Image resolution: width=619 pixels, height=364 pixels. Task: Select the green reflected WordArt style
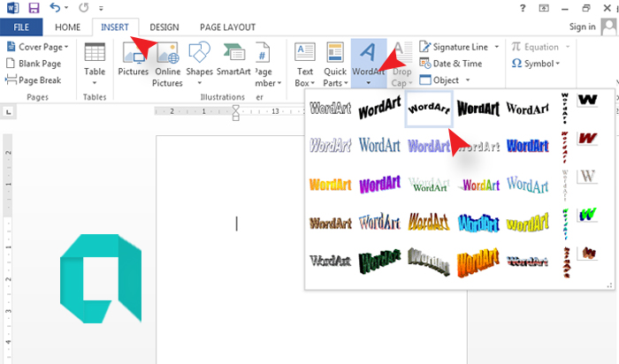(x=430, y=185)
